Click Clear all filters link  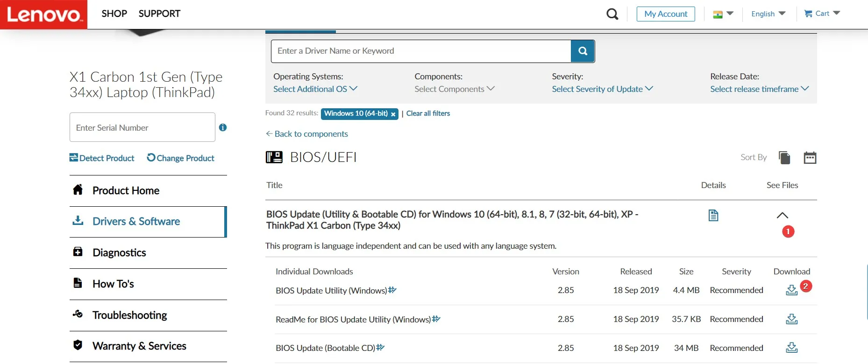pos(428,113)
